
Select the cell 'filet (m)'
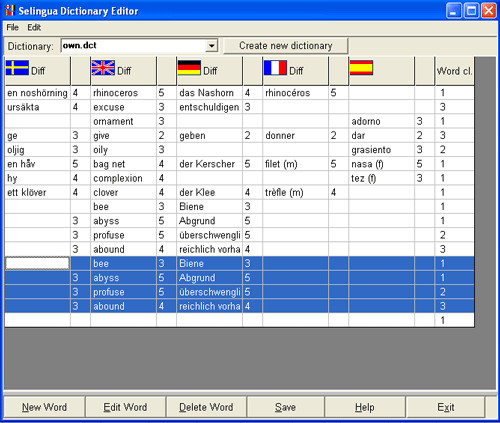295,164
